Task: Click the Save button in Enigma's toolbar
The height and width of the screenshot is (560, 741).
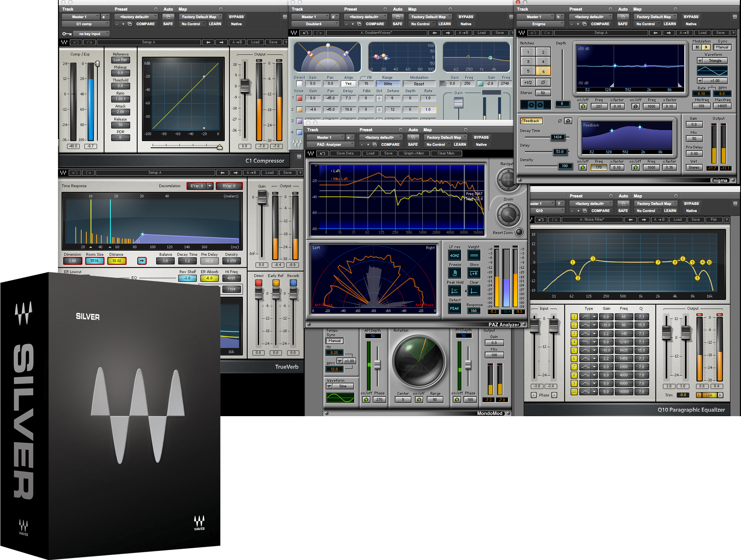Action: coord(720,33)
